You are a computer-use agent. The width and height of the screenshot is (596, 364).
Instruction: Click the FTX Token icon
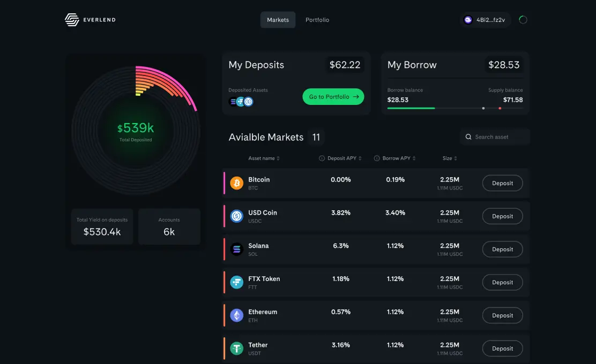click(236, 282)
